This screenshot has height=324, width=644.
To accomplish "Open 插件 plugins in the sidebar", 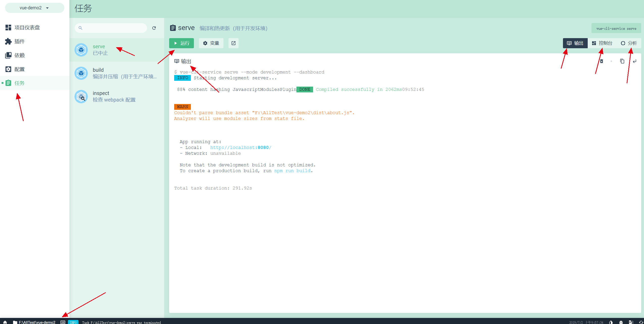I will (19, 41).
